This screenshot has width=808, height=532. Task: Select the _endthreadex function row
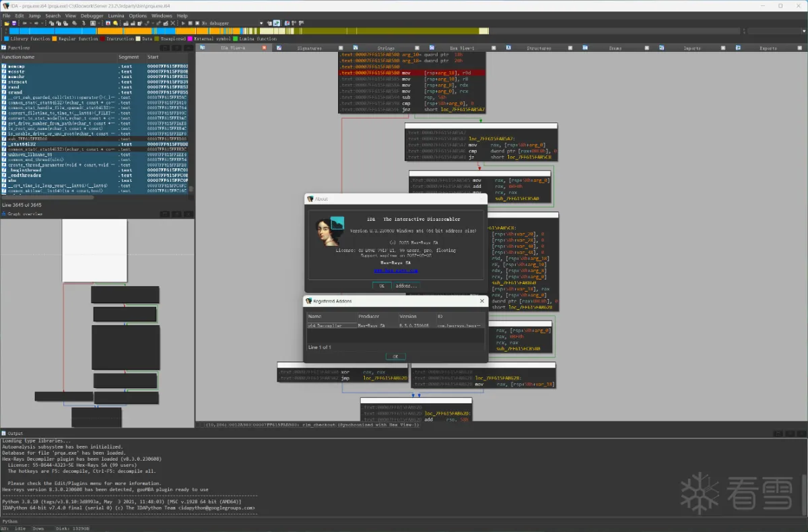coord(94,175)
